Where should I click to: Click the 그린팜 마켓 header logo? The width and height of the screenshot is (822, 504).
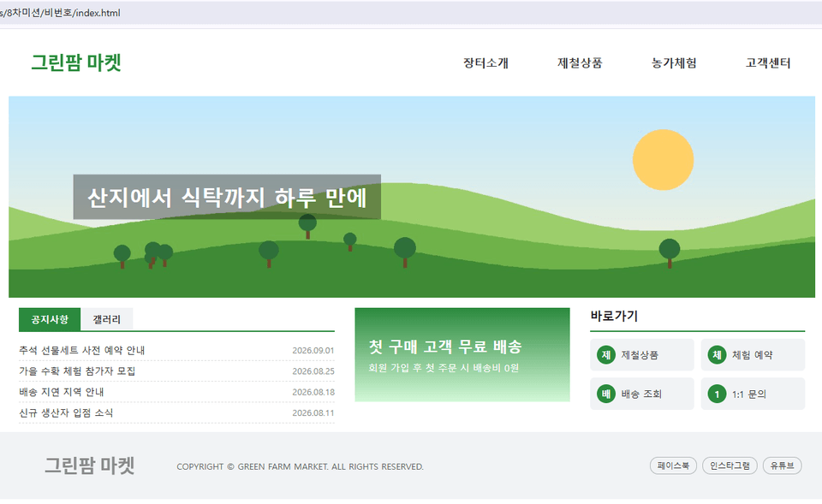click(x=76, y=62)
